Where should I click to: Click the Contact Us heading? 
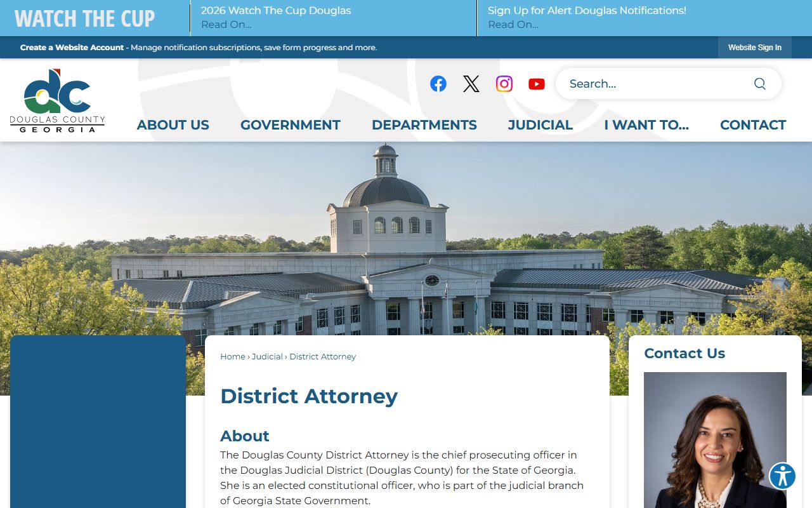(x=684, y=354)
